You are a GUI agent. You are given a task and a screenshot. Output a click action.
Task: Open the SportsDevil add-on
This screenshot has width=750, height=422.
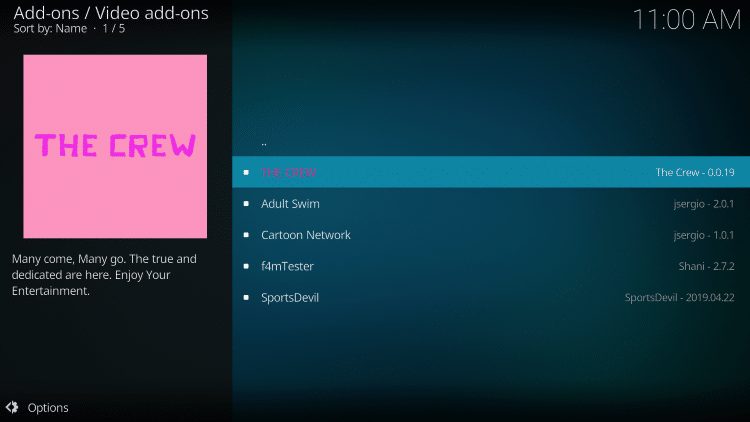pyautogui.click(x=491, y=297)
